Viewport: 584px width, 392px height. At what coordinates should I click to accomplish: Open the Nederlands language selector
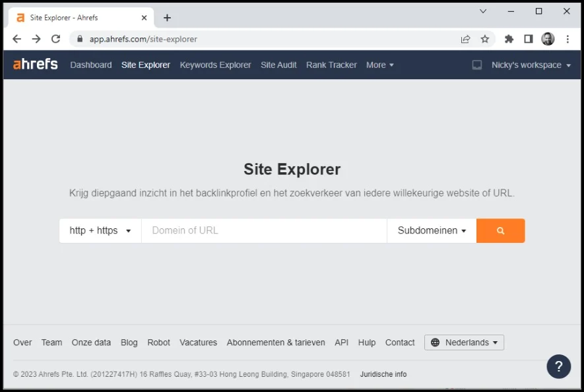click(464, 343)
